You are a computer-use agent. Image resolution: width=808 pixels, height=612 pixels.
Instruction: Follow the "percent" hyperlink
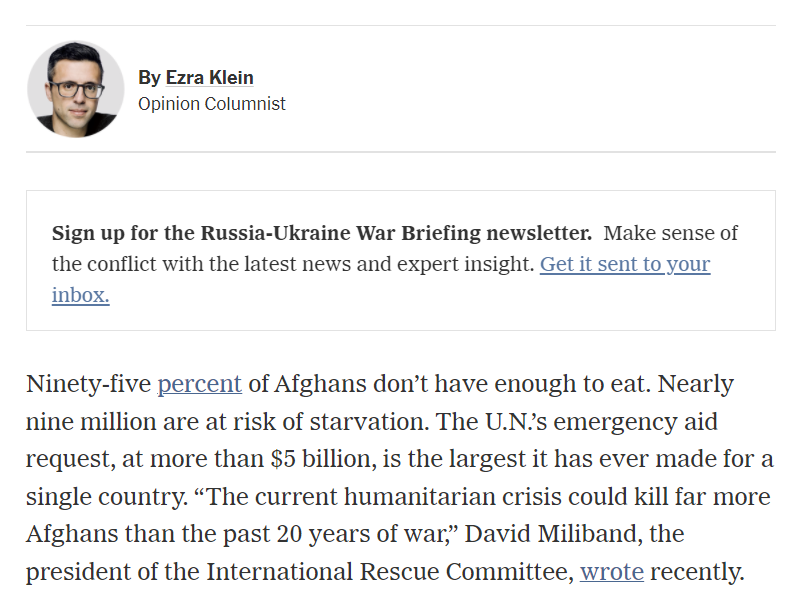click(x=200, y=384)
